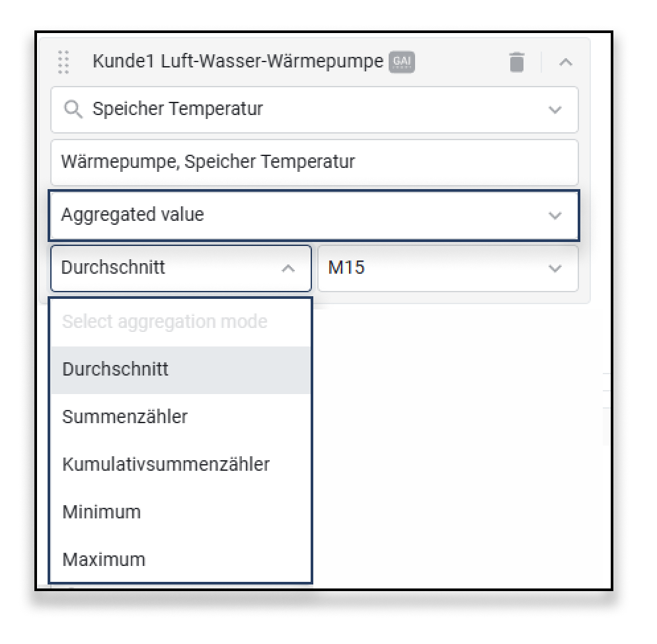Click the Kunde1 Luft-Wasser-Wärmepumpe title
Screen dimensions: 657x644
(237, 61)
